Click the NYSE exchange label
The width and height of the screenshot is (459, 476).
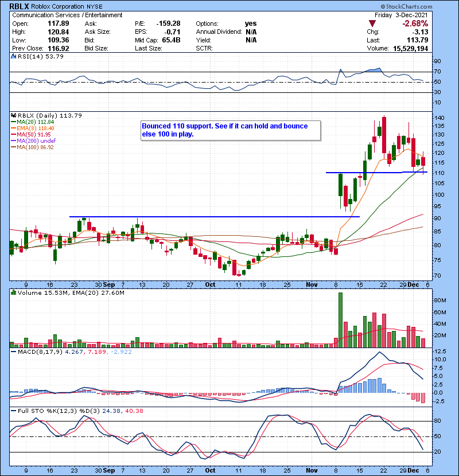click(95, 7)
